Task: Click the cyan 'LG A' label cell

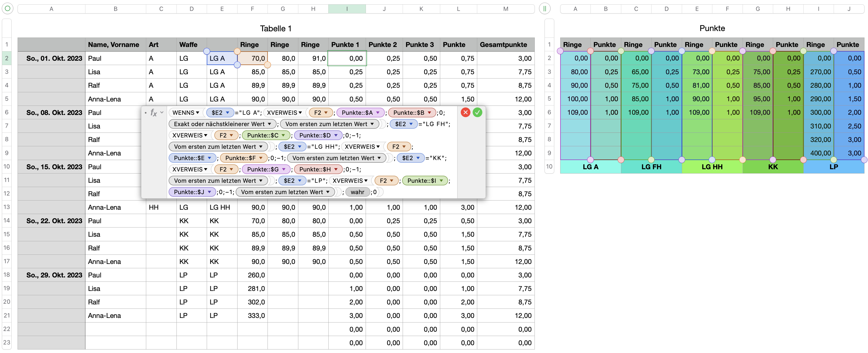Action: pos(590,167)
